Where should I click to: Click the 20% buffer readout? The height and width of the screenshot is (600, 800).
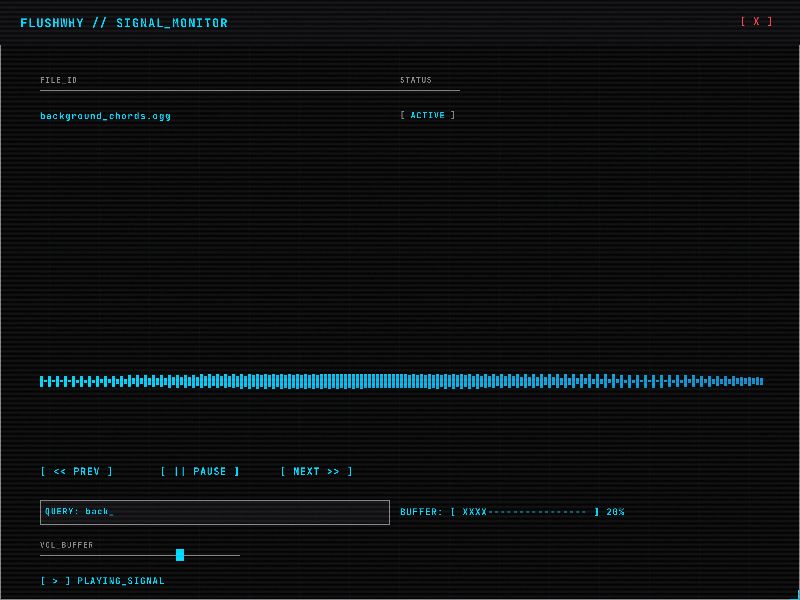click(615, 512)
